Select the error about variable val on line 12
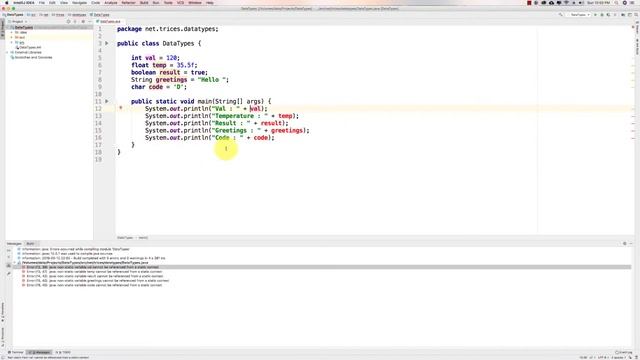Viewport: 640px width, 360px height. [93, 267]
